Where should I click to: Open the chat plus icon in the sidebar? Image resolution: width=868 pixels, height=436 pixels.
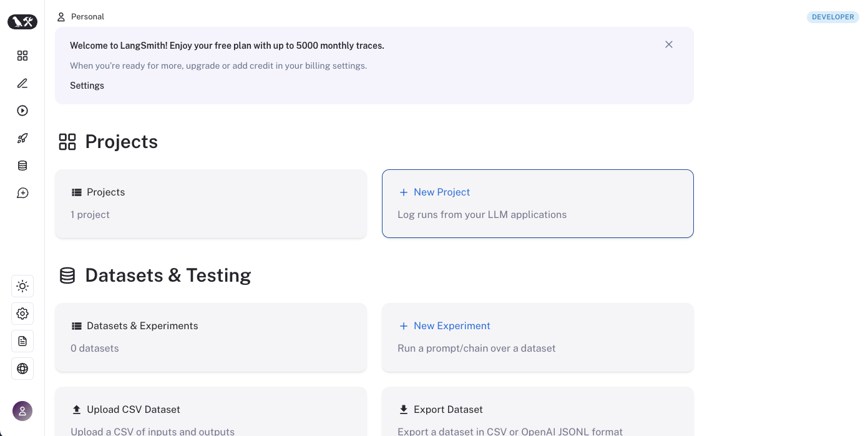[22, 193]
